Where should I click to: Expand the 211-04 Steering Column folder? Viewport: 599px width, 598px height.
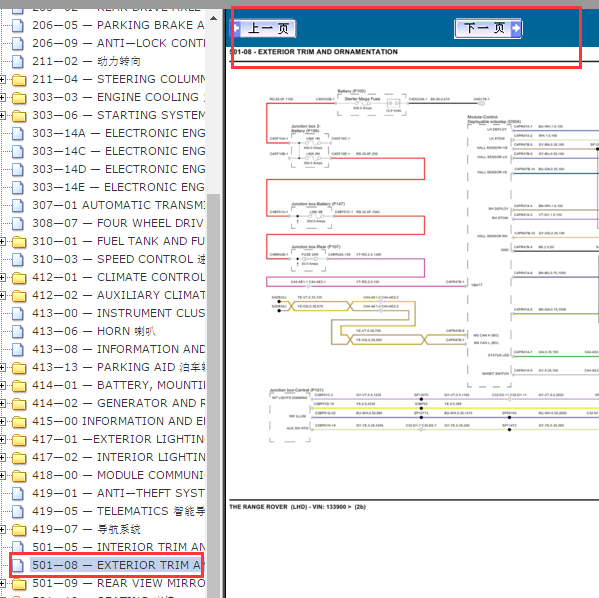pyautogui.click(x=2, y=79)
